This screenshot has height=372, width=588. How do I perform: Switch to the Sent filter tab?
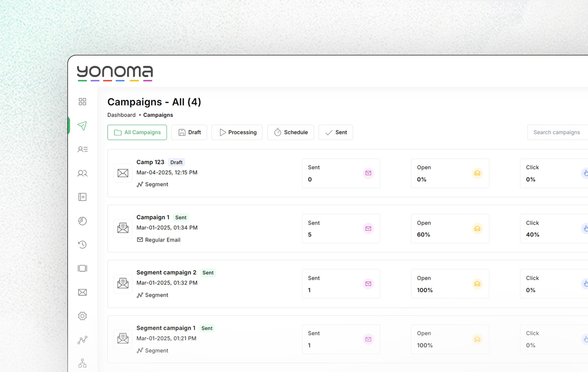click(x=336, y=132)
